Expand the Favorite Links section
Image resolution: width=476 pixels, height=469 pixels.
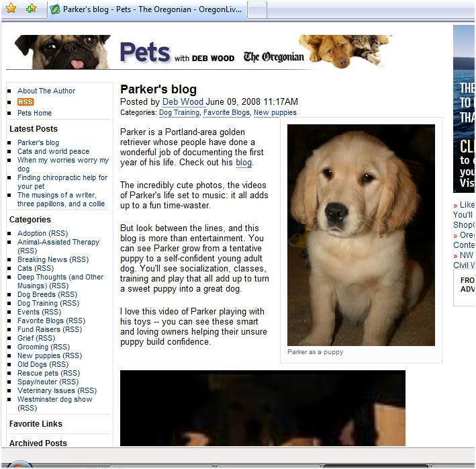pyautogui.click(x=36, y=424)
